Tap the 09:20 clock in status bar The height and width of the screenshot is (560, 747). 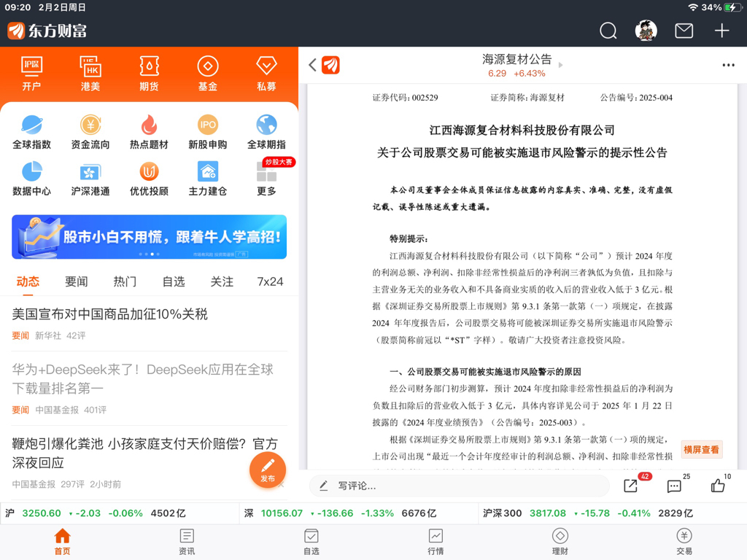pyautogui.click(x=18, y=7)
